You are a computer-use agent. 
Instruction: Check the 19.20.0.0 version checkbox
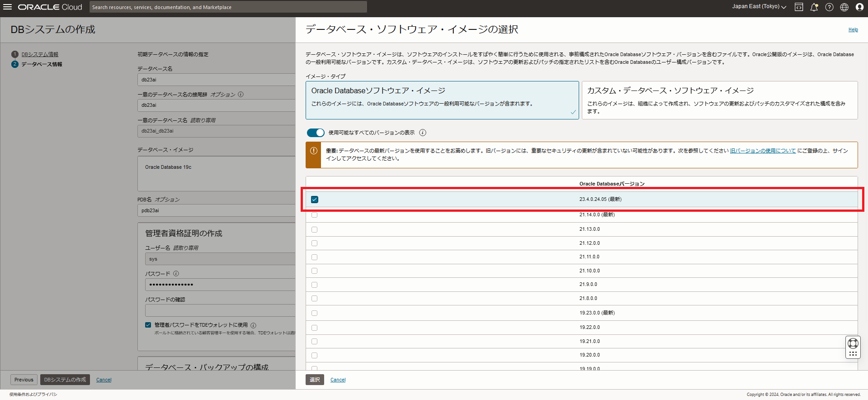click(x=315, y=355)
